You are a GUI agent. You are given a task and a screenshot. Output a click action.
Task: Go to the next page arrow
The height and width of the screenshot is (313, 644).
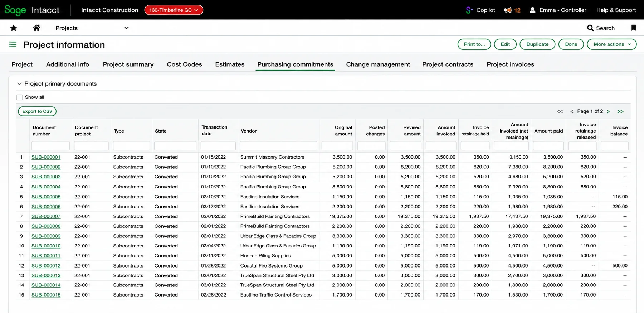pos(608,111)
